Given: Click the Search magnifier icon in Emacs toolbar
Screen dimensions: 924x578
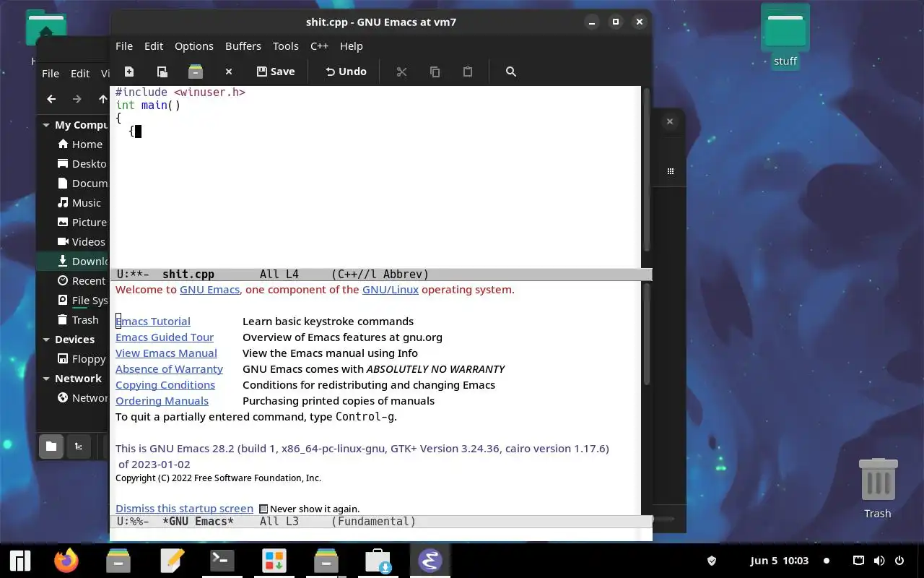Looking at the screenshot, I should 511,72.
